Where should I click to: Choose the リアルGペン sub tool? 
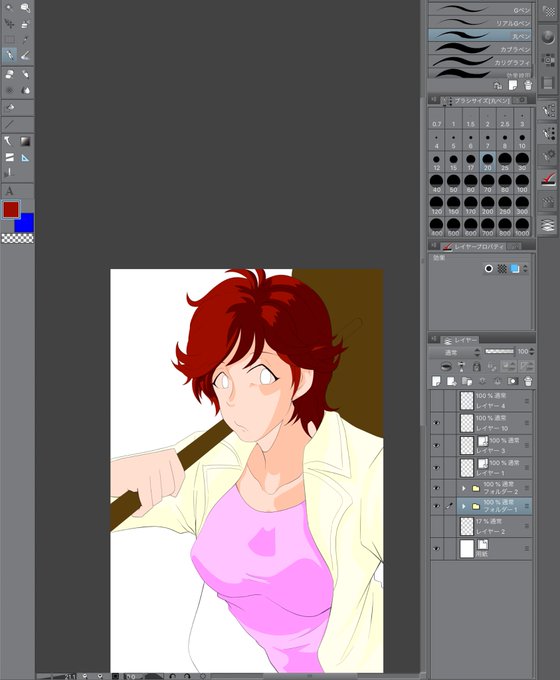479,22
